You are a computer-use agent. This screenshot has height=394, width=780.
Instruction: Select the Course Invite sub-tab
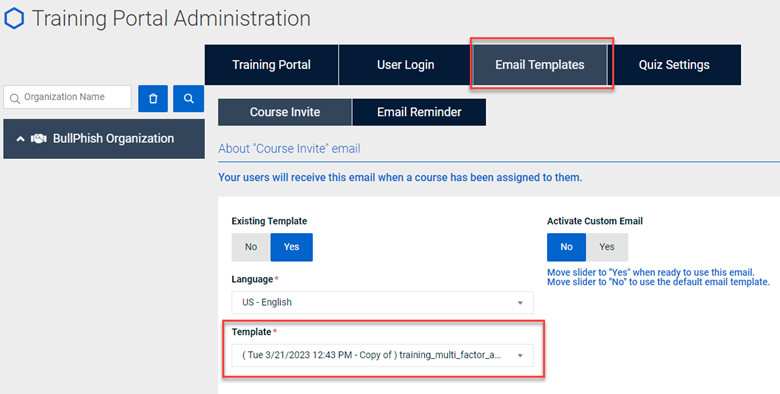(285, 112)
